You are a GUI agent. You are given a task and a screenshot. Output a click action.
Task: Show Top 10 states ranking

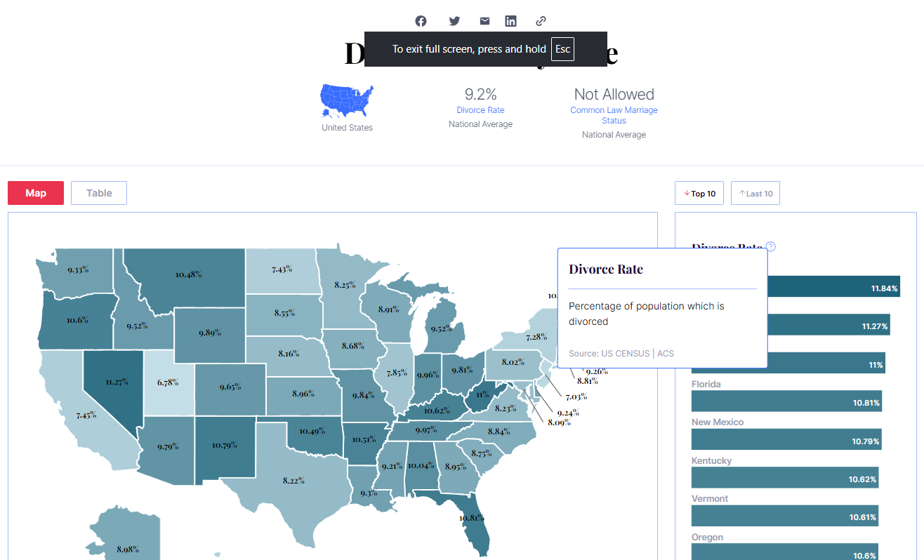tap(699, 193)
